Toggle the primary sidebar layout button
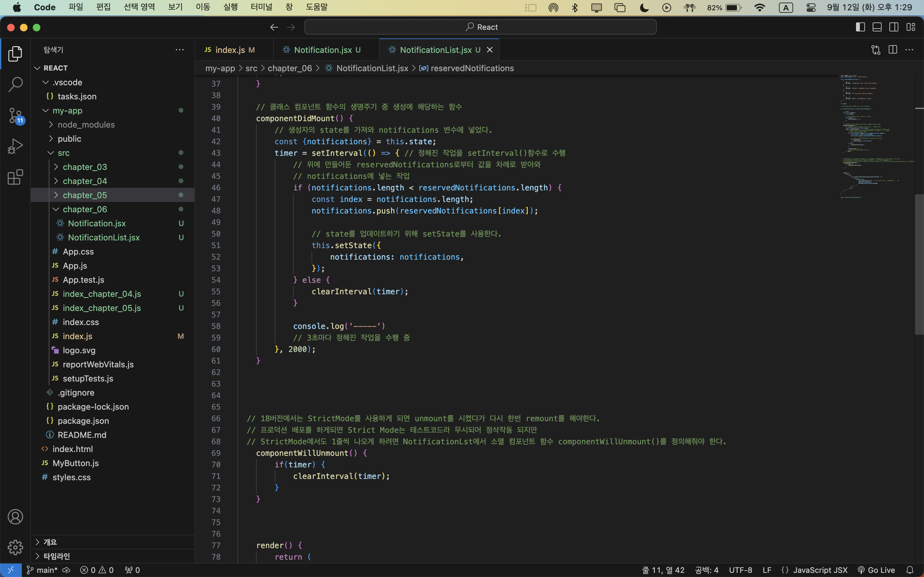924x577 pixels. point(860,27)
